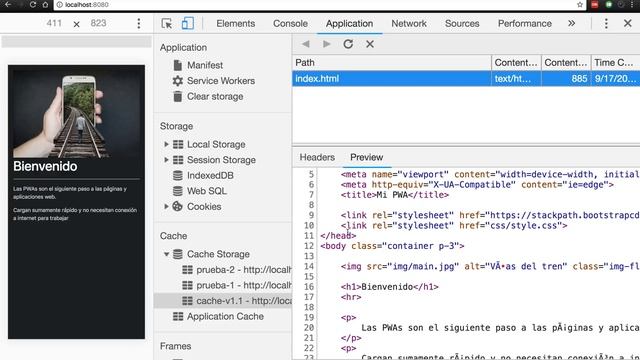Select the cache-v1.1 cache entry

(x=223, y=301)
